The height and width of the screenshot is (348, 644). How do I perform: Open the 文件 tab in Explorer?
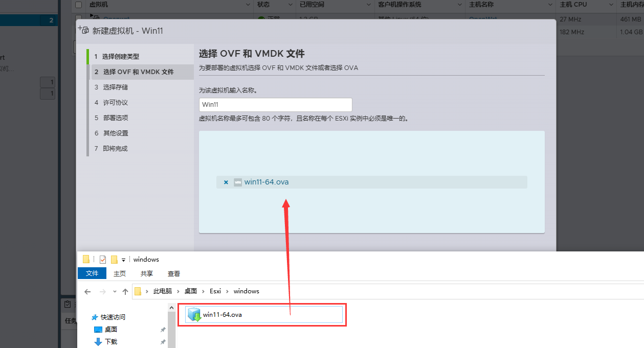92,273
